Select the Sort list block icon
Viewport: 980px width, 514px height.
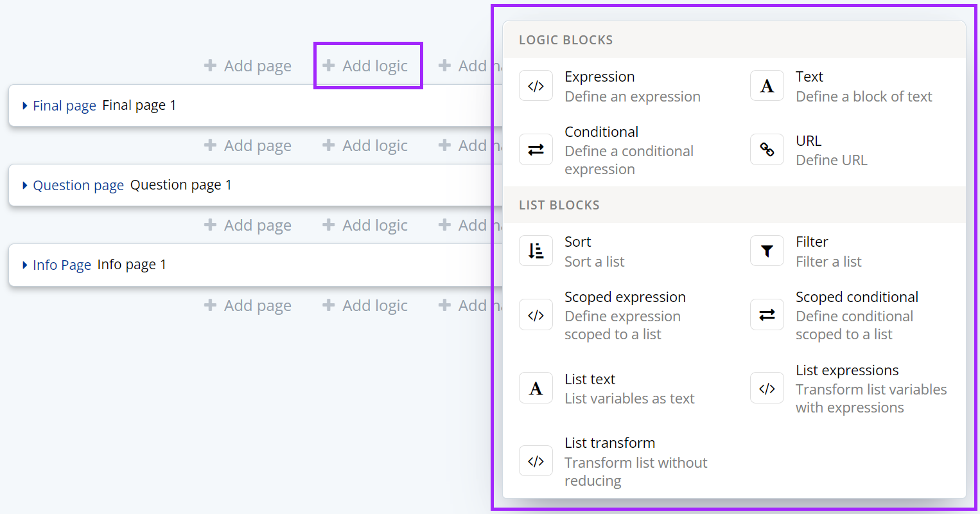pyautogui.click(x=536, y=251)
